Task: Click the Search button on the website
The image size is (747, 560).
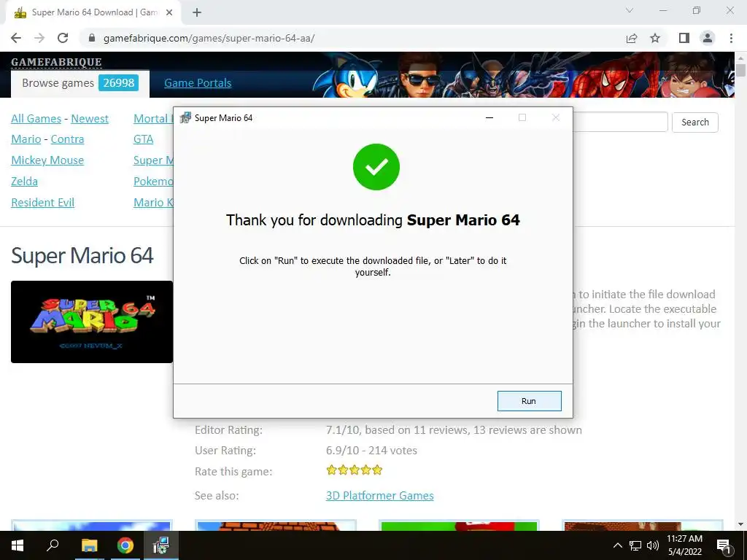Action: (694, 122)
